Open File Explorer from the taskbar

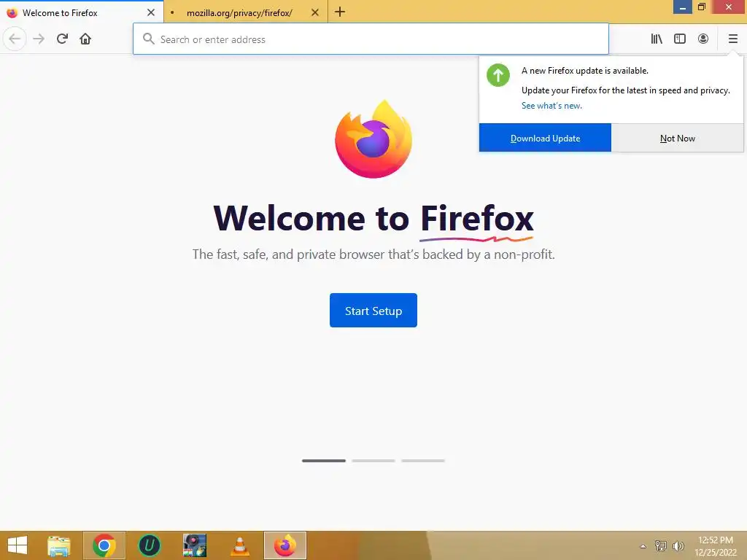[59, 545]
